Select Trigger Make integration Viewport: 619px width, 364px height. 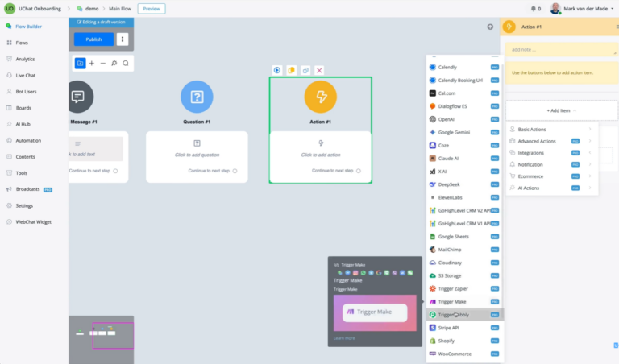click(464, 302)
